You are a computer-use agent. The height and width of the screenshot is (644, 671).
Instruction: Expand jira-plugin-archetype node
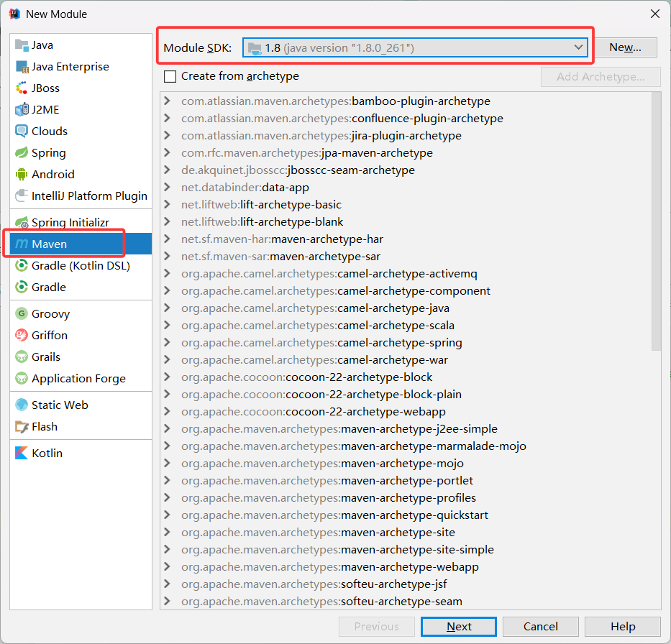pyautogui.click(x=168, y=136)
